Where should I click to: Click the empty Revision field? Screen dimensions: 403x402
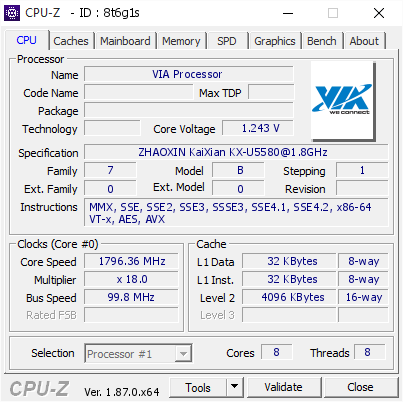point(362,188)
